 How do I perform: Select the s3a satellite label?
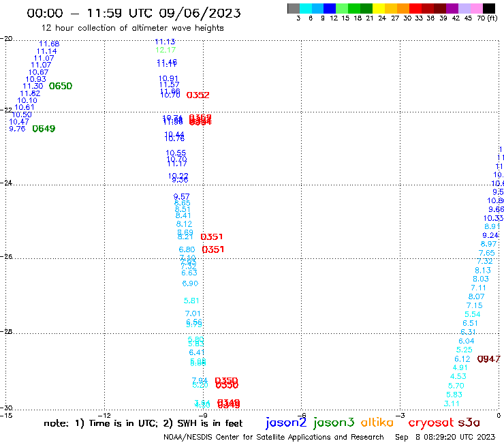(x=469, y=423)
